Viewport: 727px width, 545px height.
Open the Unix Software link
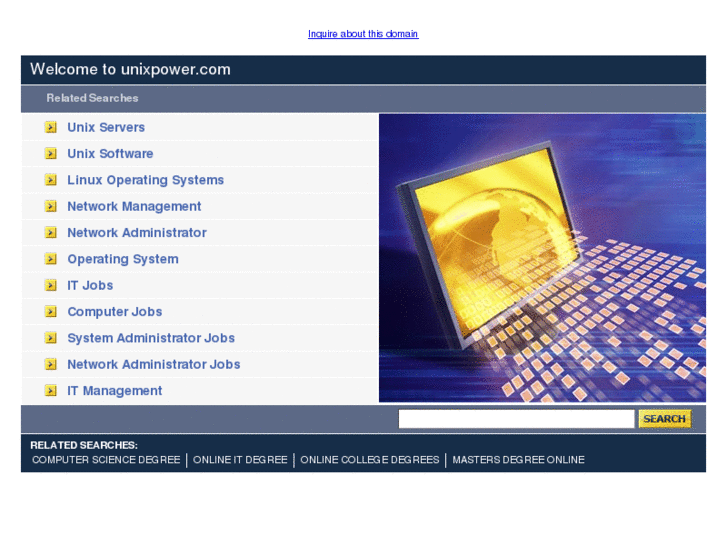(110, 154)
